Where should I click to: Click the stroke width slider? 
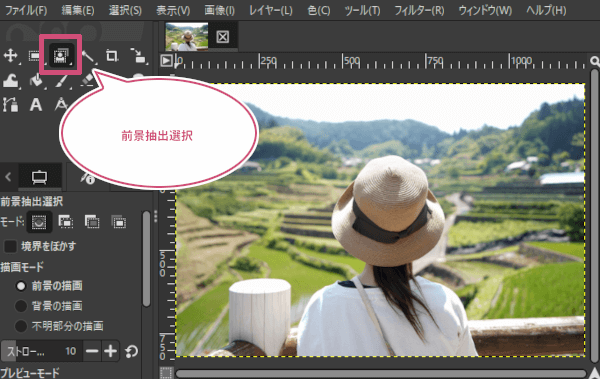41,351
